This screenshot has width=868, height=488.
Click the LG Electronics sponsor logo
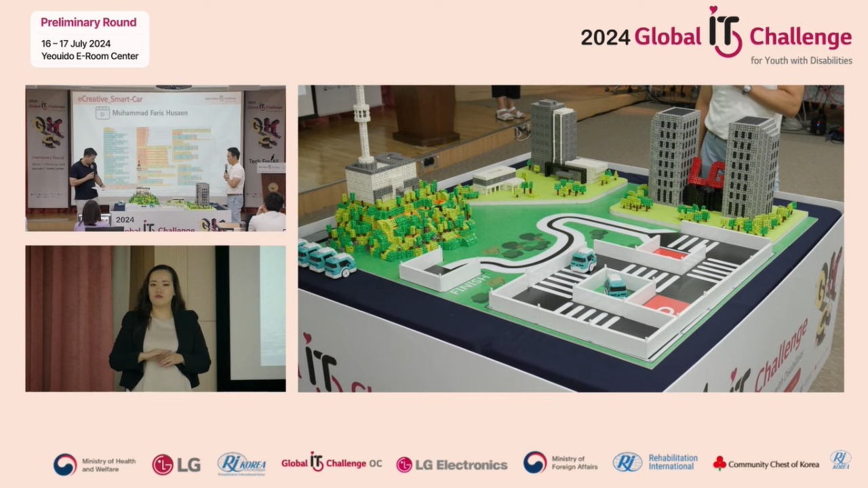click(x=452, y=464)
